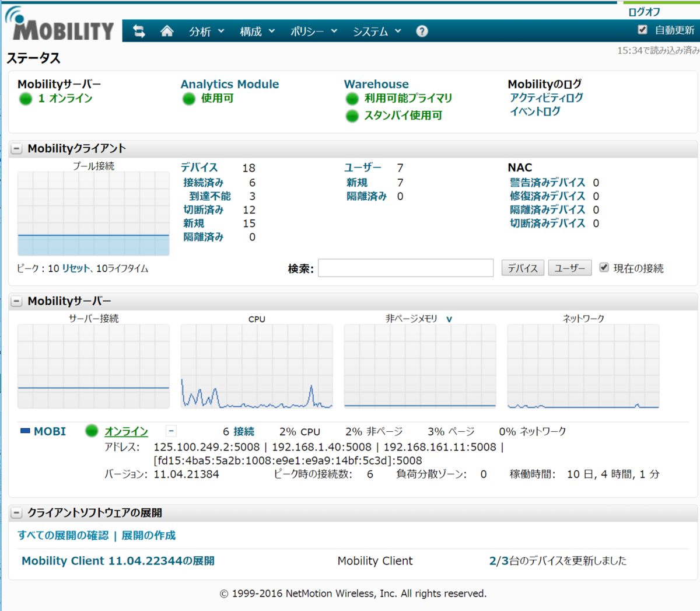Toggle the 自動更新 checkbox

pyautogui.click(x=642, y=30)
